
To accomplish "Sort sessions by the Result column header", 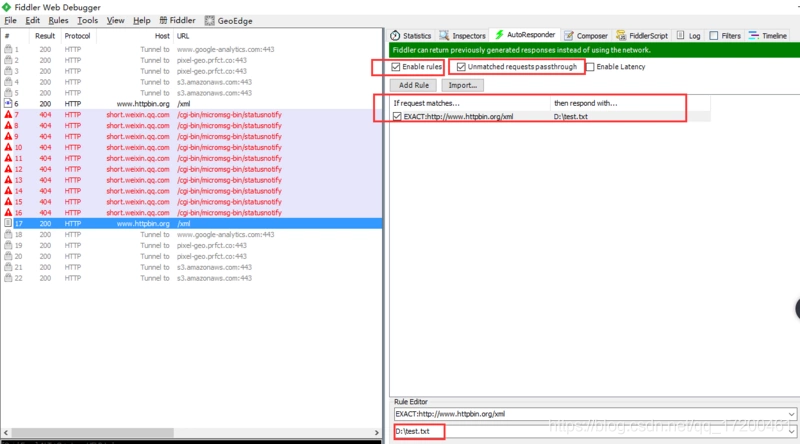I will click(45, 36).
